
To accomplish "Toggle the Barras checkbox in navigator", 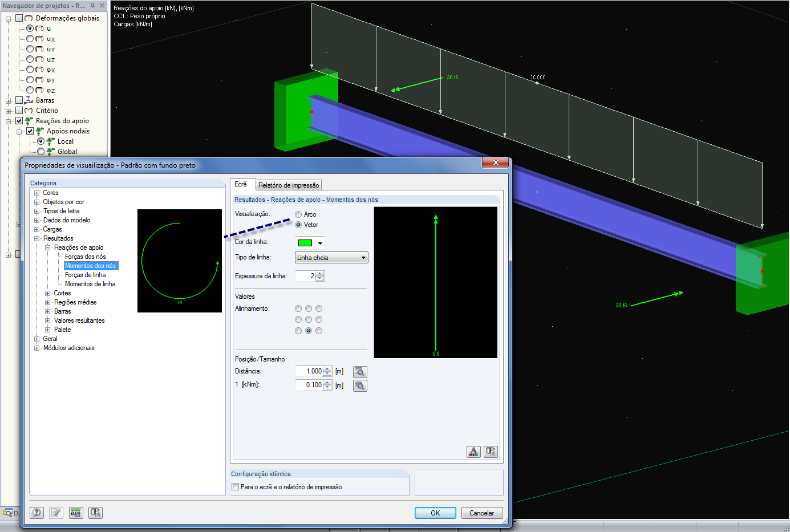I will tap(19, 100).
